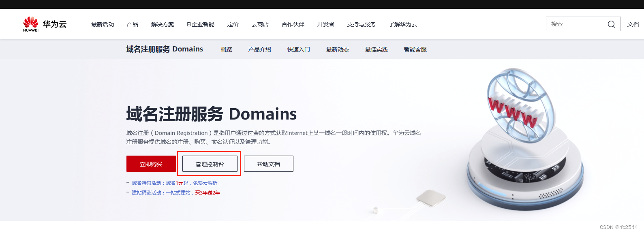Open the 了解华为云 menu
The height and width of the screenshot is (233, 644).
click(403, 24)
